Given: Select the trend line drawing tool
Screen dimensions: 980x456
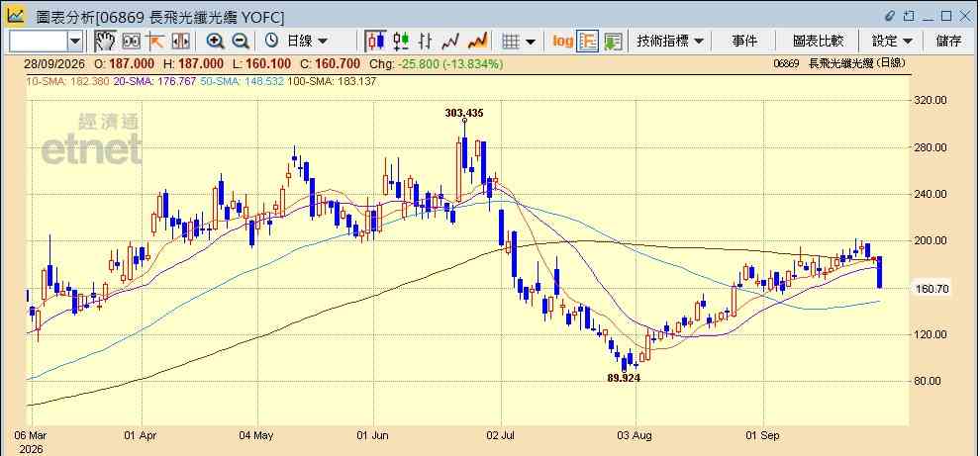Looking at the screenshot, I should [x=155, y=42].
